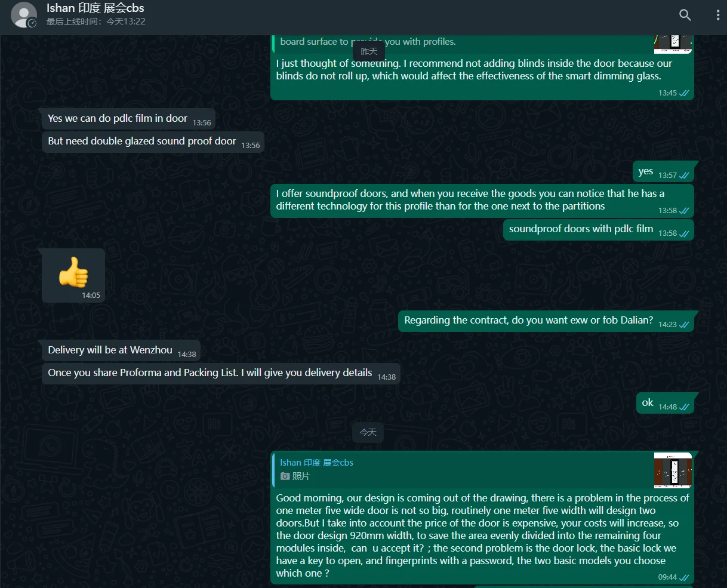Select the 'soundproof doors with pdlc film' message
The height and width of the screenshot is (588, 727).
[598, 230]
